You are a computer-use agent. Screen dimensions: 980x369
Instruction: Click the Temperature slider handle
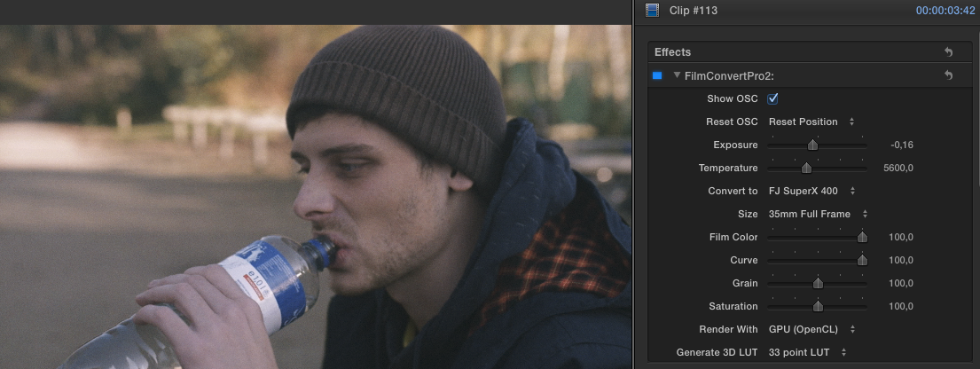click(806, 169)
